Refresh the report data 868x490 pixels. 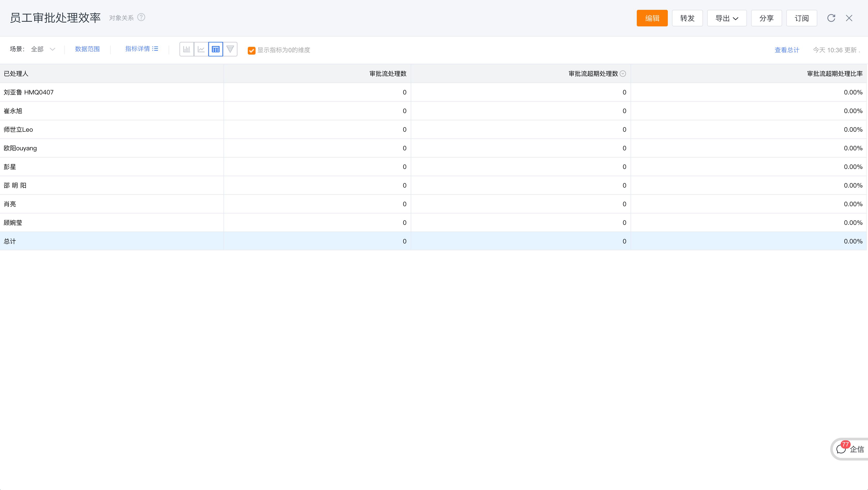click(x=831, y=18)
